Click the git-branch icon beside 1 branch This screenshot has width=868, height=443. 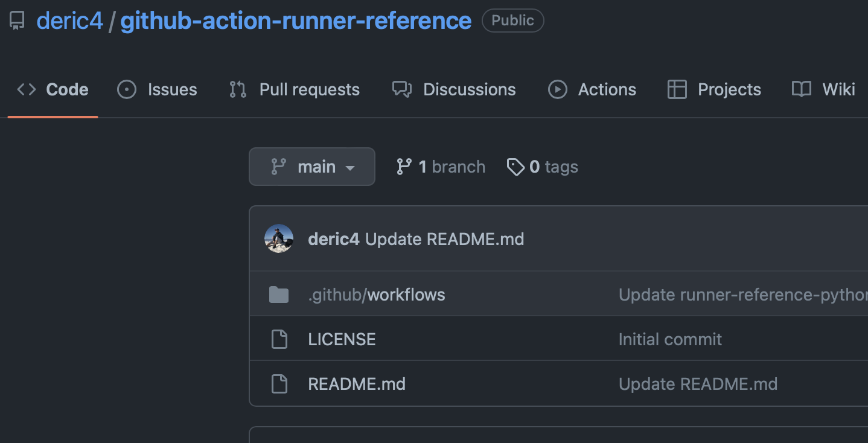click(404, 167)
